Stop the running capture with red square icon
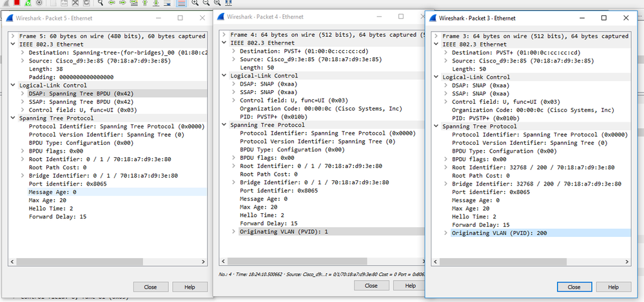644x302 pixels. (x=17, y=2)
